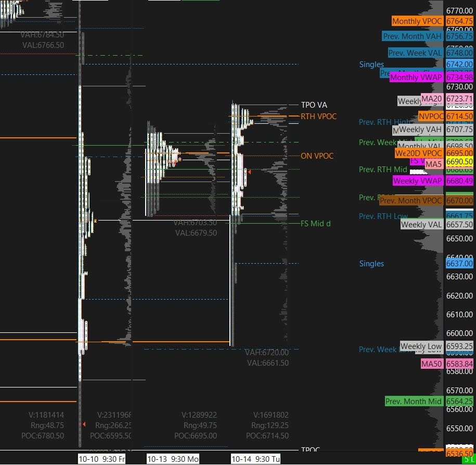Click the Monthly VPOC orange label
Screen dimensions: 476x465
[x=417, y=21]
